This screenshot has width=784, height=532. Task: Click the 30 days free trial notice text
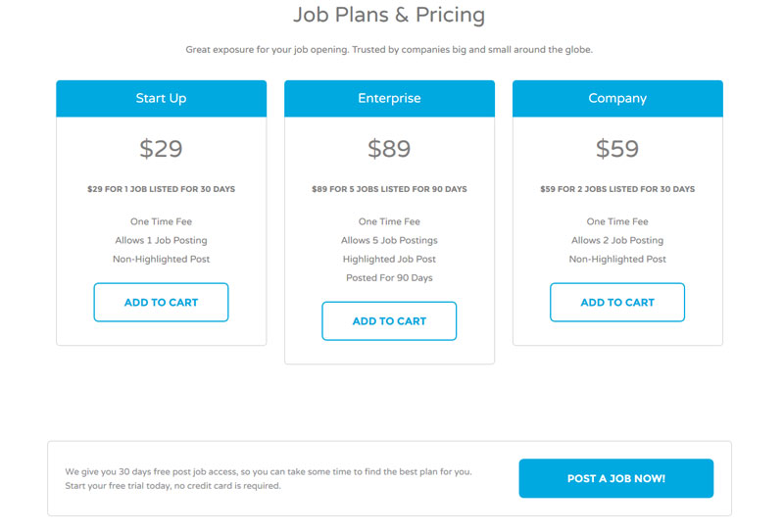pyautogui.click(x=269, y=478)
